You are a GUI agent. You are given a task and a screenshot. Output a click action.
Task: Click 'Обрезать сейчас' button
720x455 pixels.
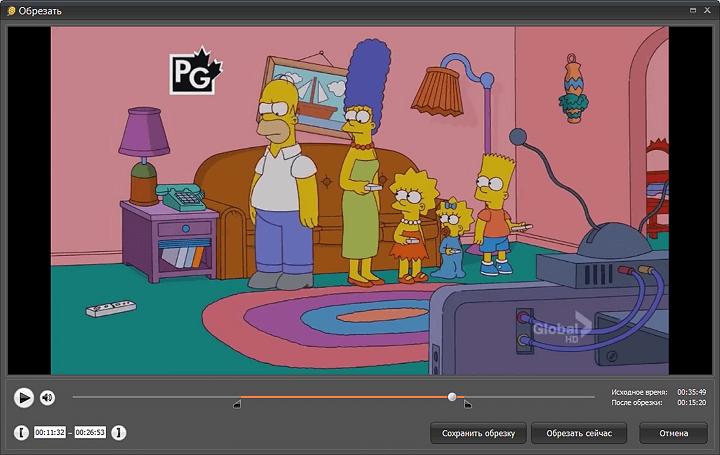pos(579,433)
